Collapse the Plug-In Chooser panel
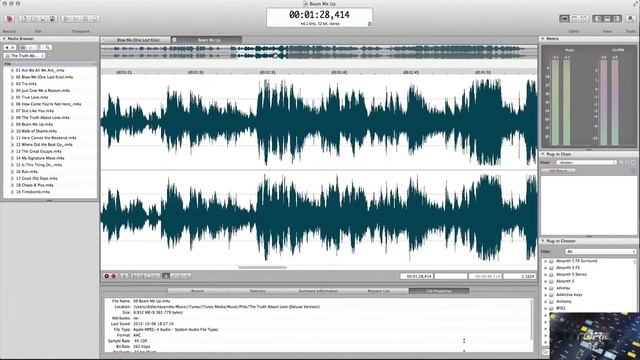The width and height of the screenshot is (640, 360). (543, 241)
